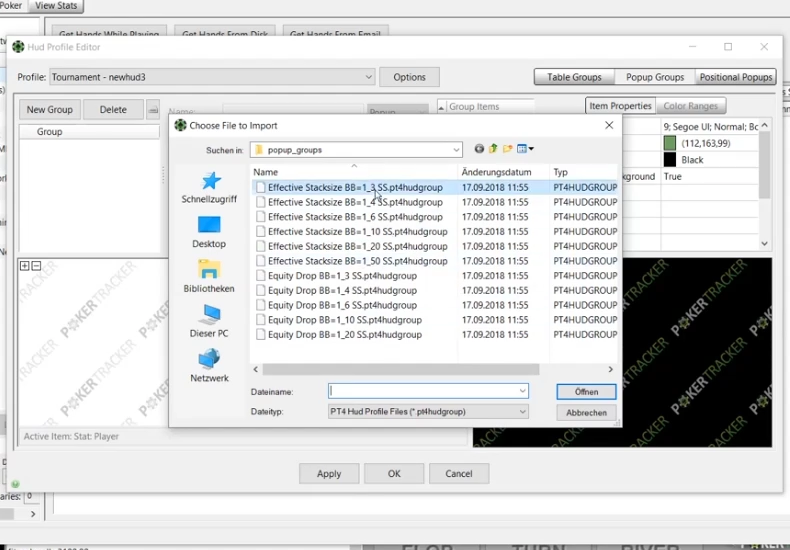Click the green color swatch (112,163,99)

(x=670, y=143)
